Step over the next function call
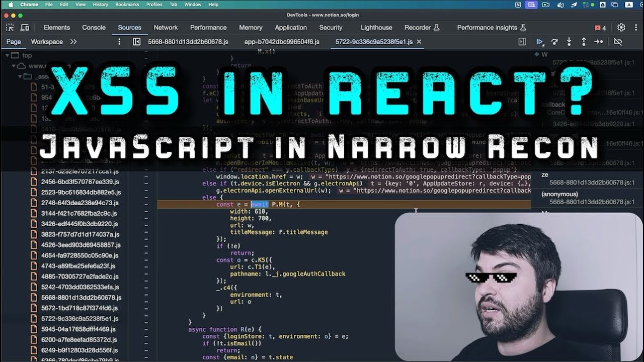 point(554,42)
